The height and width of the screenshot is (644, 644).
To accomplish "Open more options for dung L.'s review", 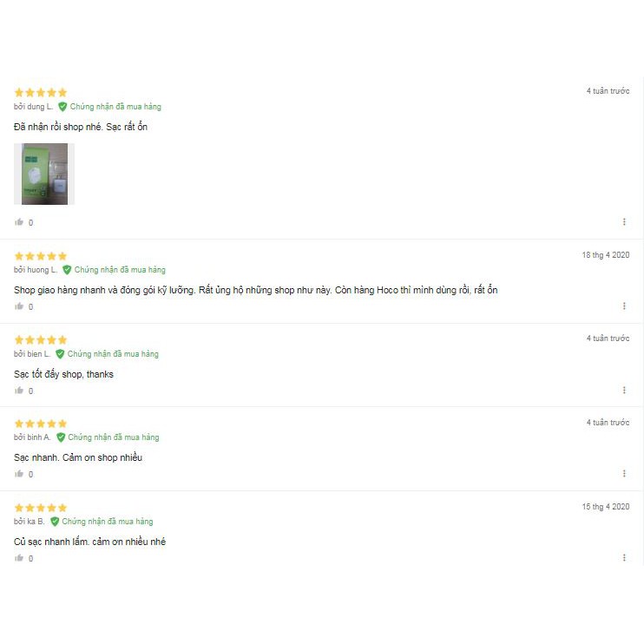I will click(624, 222).
